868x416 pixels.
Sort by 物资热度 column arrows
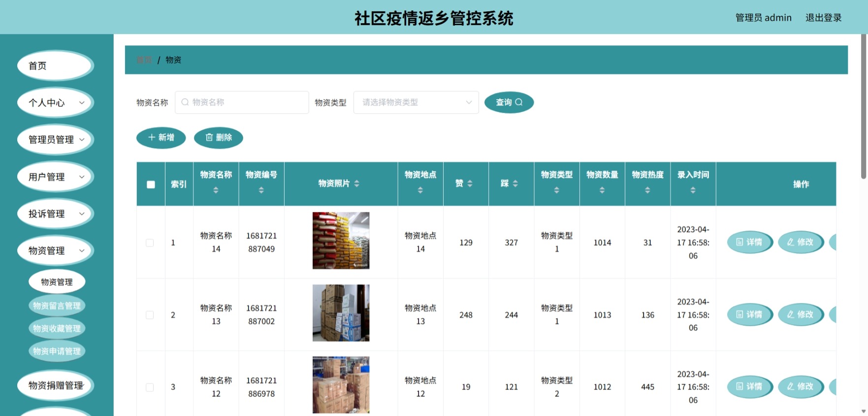click(647, 190)
